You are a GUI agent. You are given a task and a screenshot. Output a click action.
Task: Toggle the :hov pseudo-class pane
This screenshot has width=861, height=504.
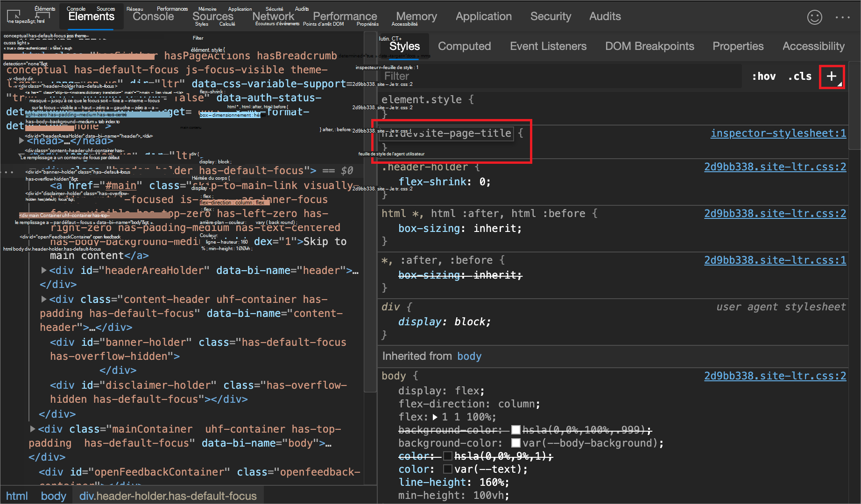pos(764,76)
